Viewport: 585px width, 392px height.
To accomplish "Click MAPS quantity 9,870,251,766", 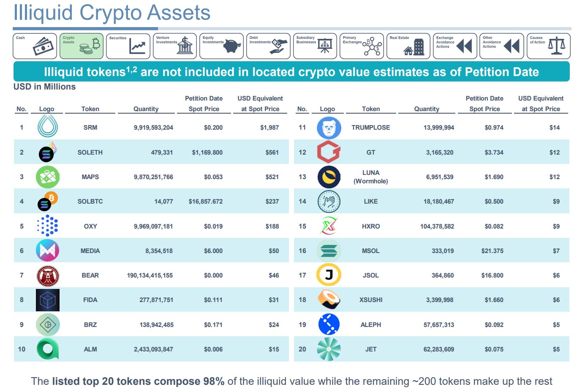I will click(153, 177).
